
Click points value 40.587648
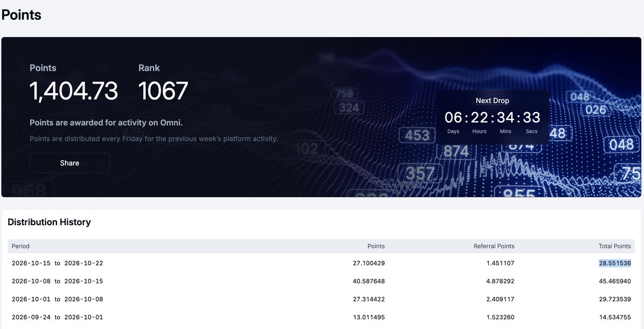pyautogui.click(x=369, y=281)
